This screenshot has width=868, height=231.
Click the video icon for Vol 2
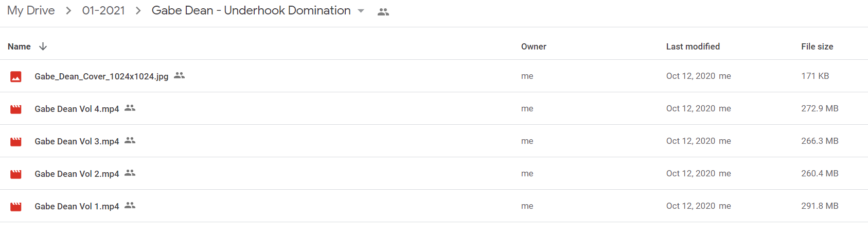16,174
